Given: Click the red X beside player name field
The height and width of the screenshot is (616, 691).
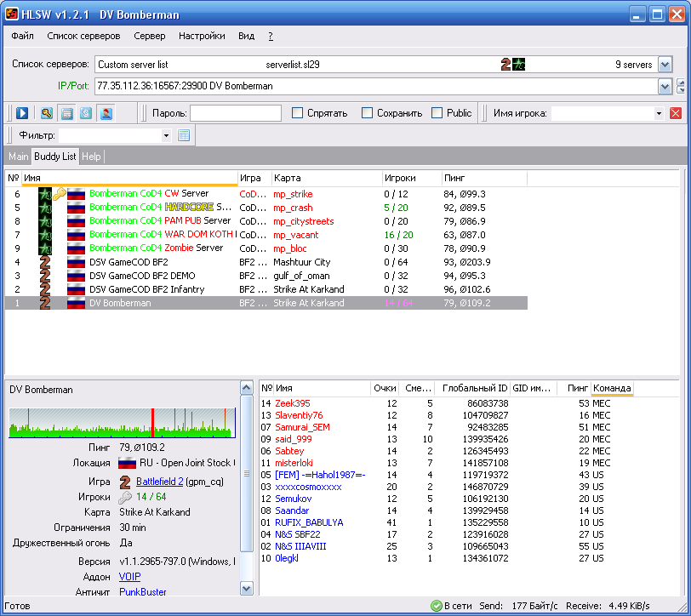Looking at the screenshot, I should (x=676, y=113).
